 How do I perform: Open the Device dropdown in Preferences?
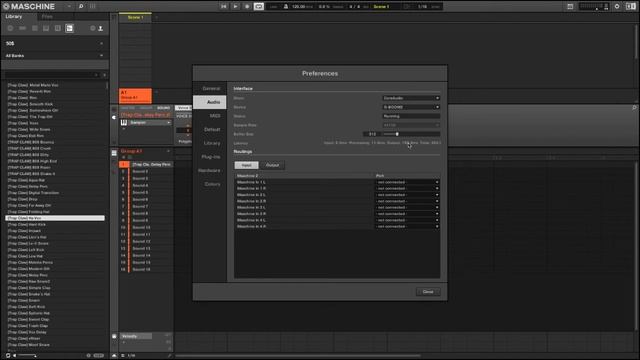tap(411, 107)
